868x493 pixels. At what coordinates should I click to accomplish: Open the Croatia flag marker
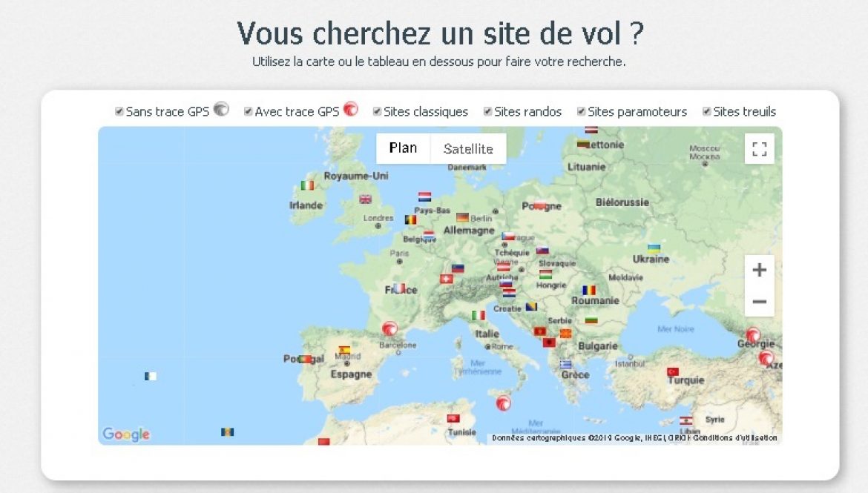[x=509, y=293]
